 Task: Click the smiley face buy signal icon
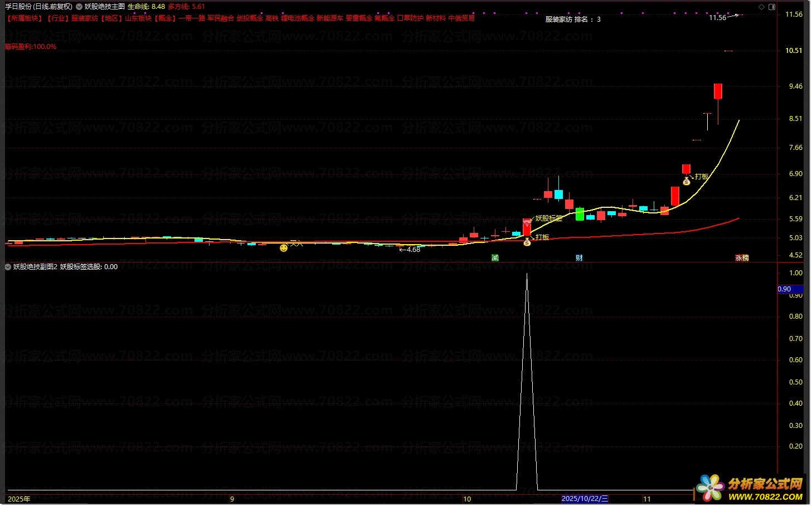284,247
